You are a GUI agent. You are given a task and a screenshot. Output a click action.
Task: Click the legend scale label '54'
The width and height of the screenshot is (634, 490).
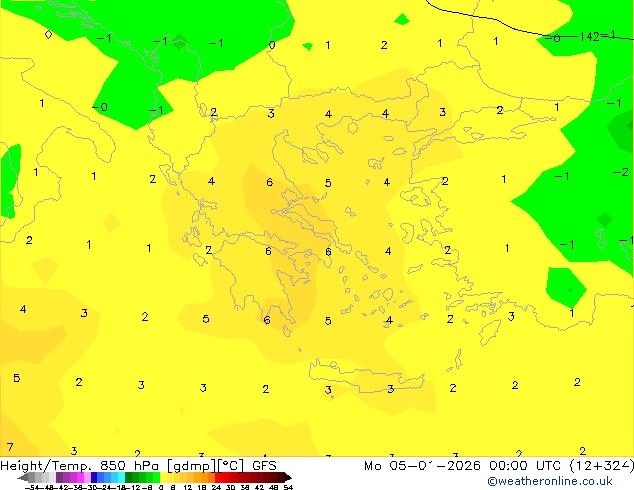288,487
